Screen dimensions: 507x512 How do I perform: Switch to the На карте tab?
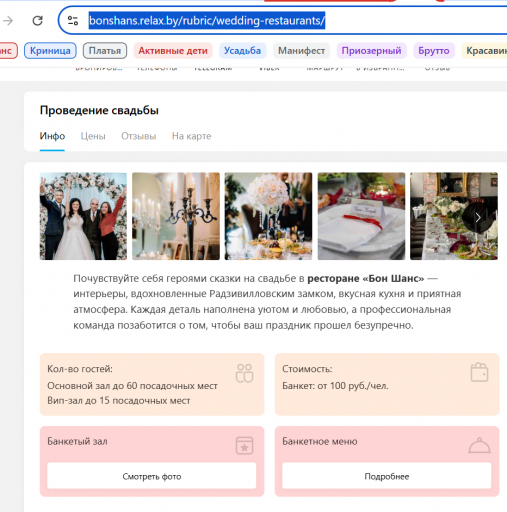pyautogui.click(x=192, y=136)
